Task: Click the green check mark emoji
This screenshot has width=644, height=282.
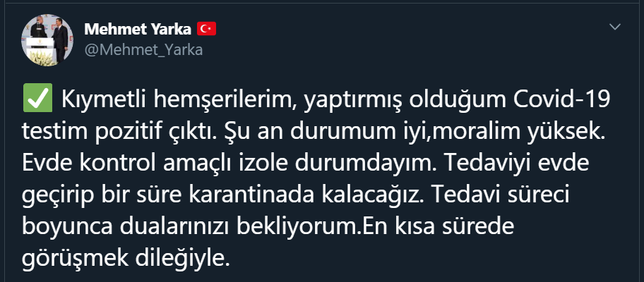Action: tap(35, 102)
